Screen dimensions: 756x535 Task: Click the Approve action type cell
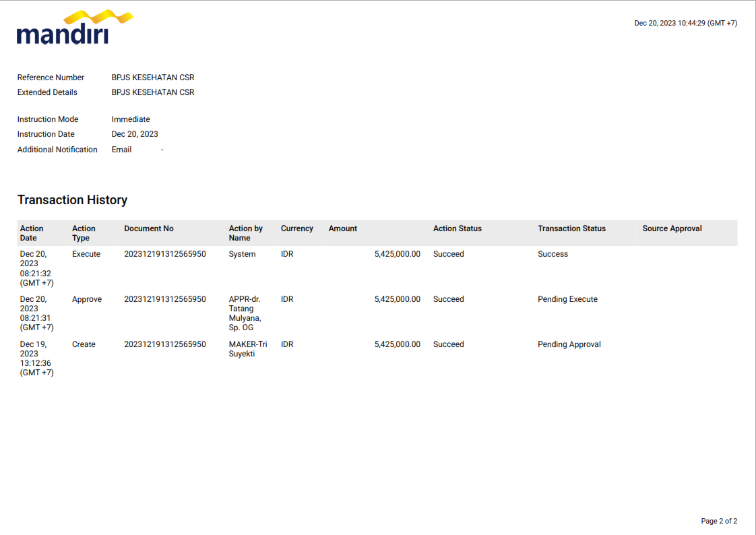click(87, 299)
